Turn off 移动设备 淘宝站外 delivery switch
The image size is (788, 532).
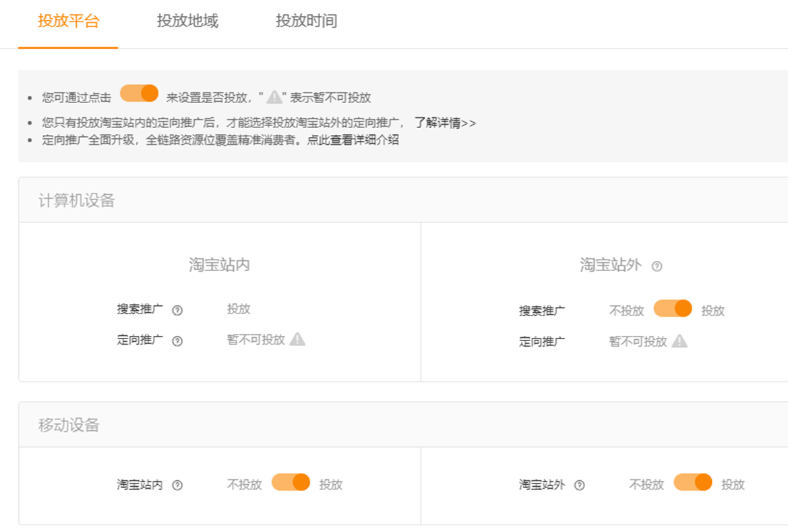[692, 483]
